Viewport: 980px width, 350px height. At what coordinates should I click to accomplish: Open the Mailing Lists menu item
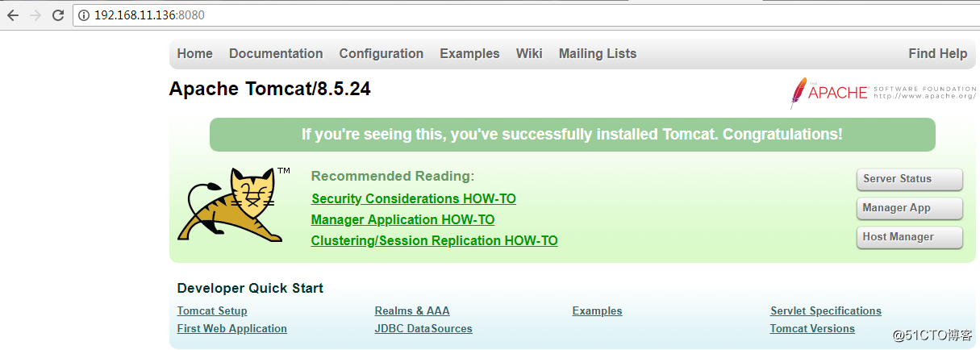(598, 54)
